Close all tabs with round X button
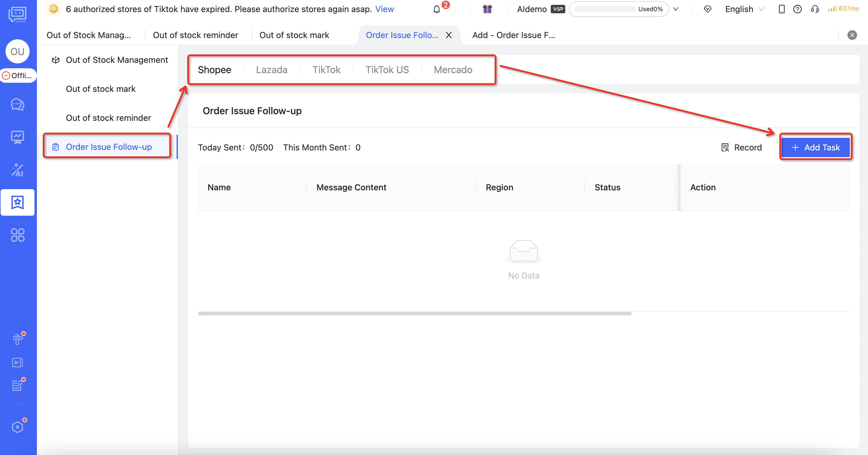The image size is (868, 455). pyautogui.click(x=852, y=35)
